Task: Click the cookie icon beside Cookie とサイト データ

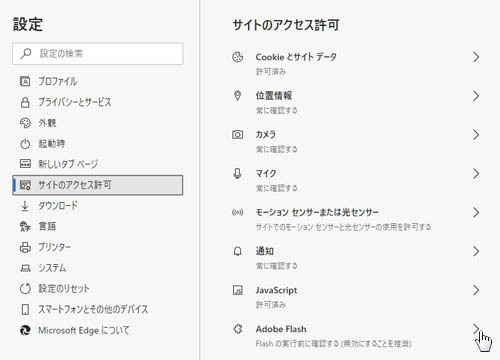Action: 238,57
